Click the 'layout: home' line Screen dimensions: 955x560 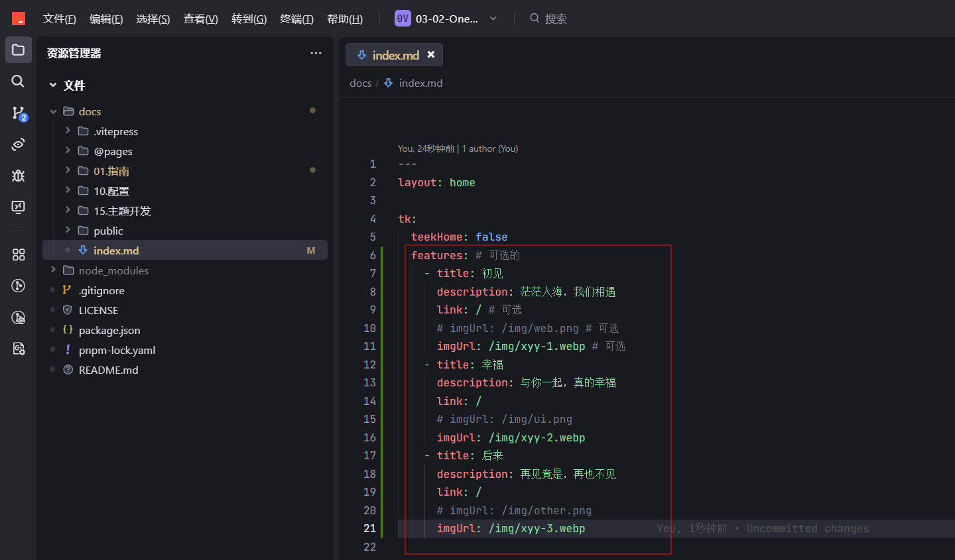(436, 182)
